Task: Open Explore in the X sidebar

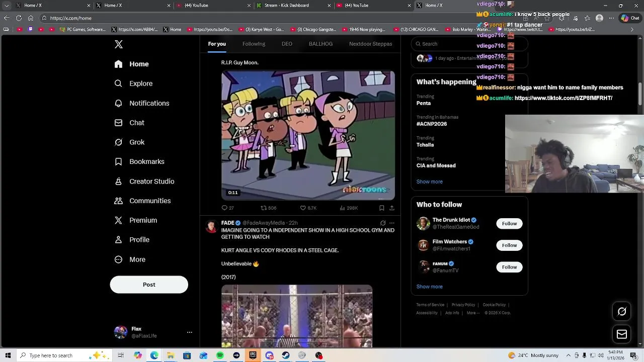Action: pyautogui.click(x=133, y=83)
